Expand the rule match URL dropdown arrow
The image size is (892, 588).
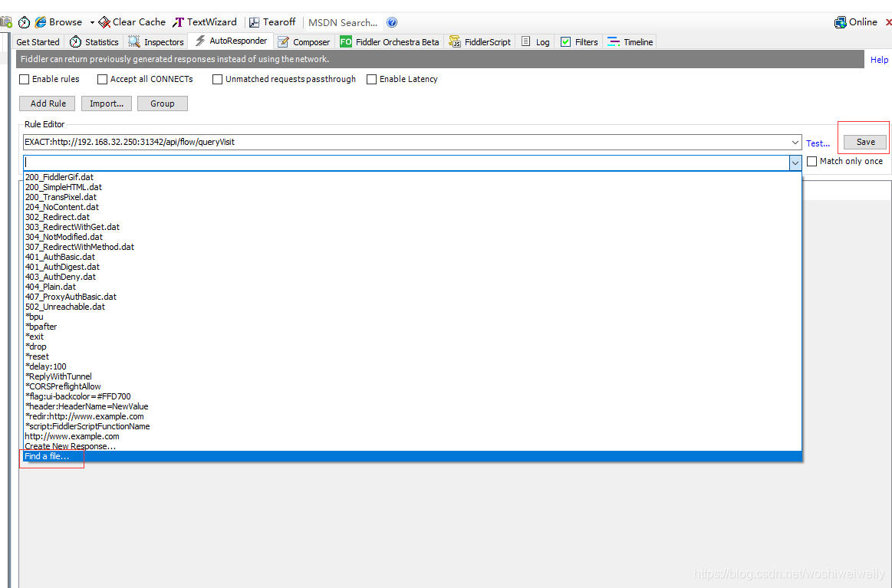[795, 142]
